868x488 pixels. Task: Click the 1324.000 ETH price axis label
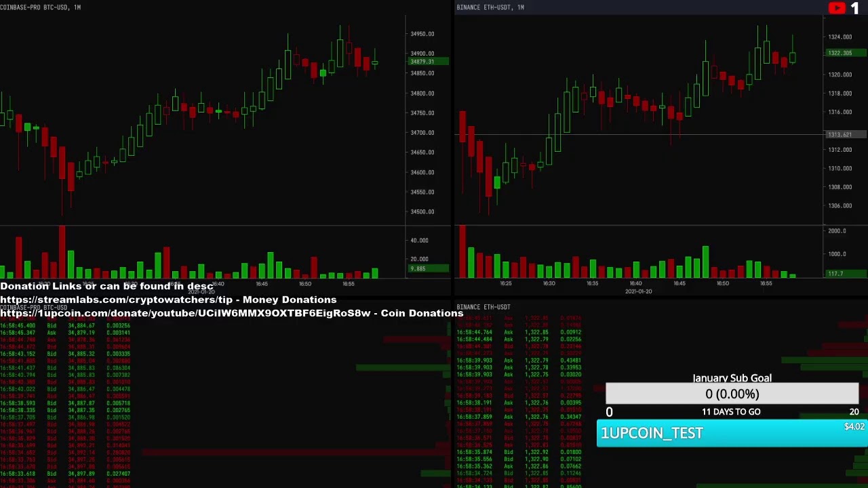point(840,37)
